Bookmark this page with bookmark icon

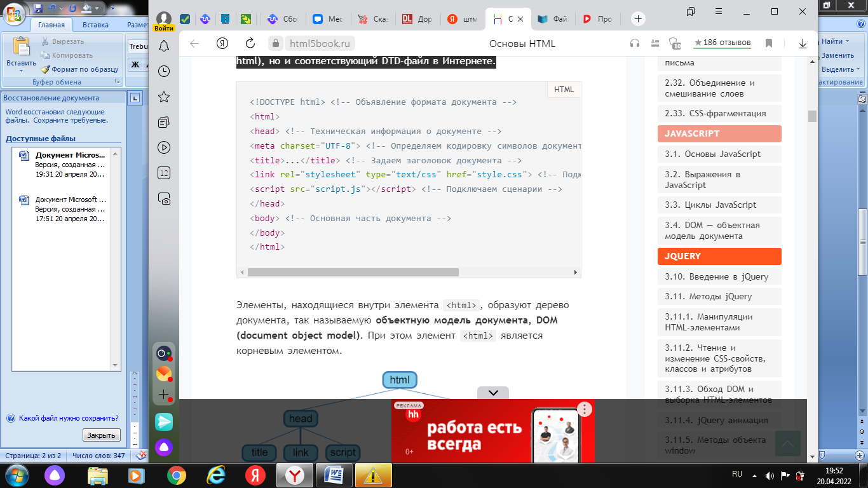click(x=769, y=43)
